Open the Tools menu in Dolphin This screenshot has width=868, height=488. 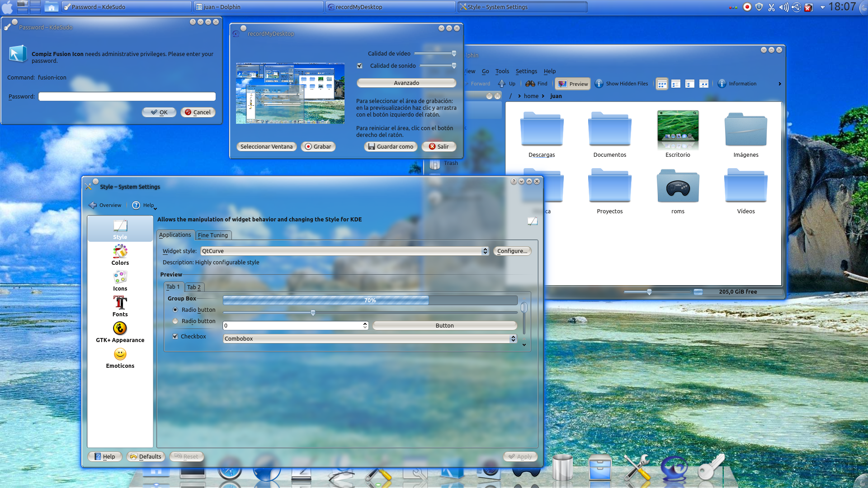(502, 71)
